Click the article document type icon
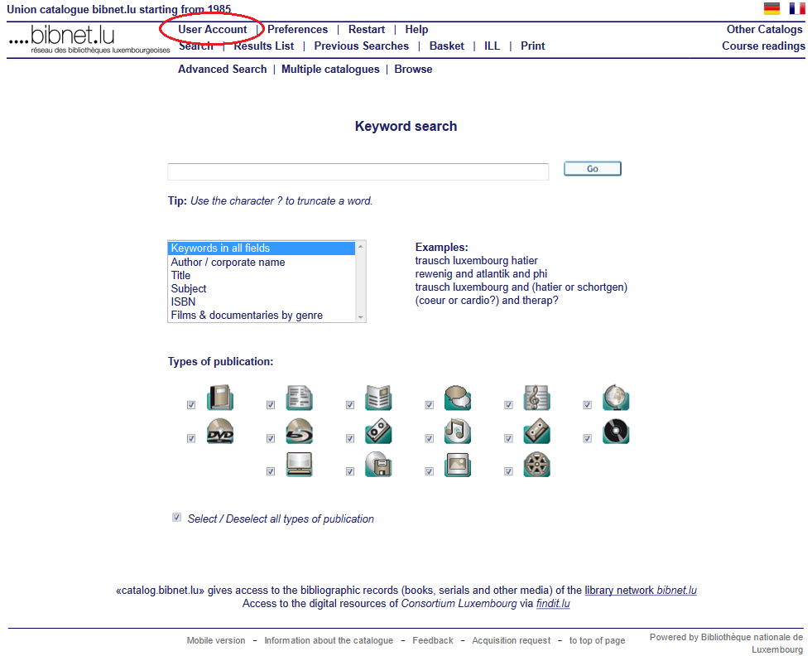 pyautogui.click(x=300, y=398)
